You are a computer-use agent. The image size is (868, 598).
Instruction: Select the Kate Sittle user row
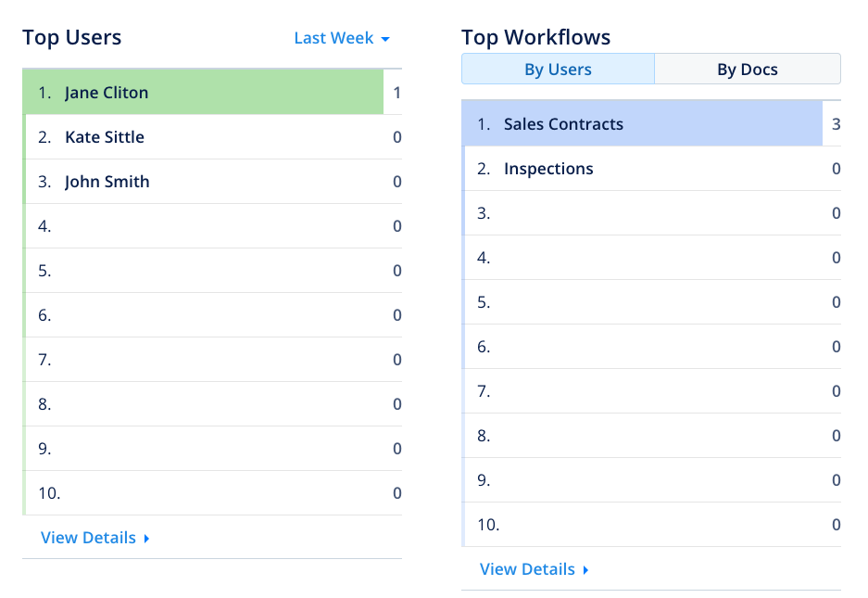tap(105, 137)
